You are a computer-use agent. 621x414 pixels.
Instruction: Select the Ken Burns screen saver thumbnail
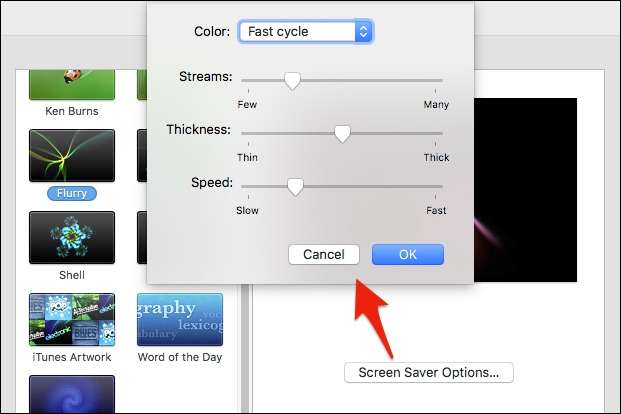(72, 84)
